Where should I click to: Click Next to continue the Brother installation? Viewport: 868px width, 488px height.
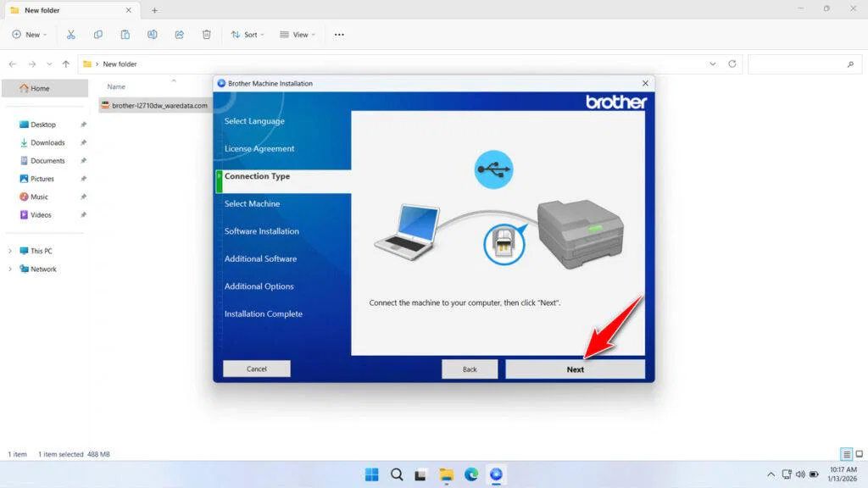(x=575, y=369)
